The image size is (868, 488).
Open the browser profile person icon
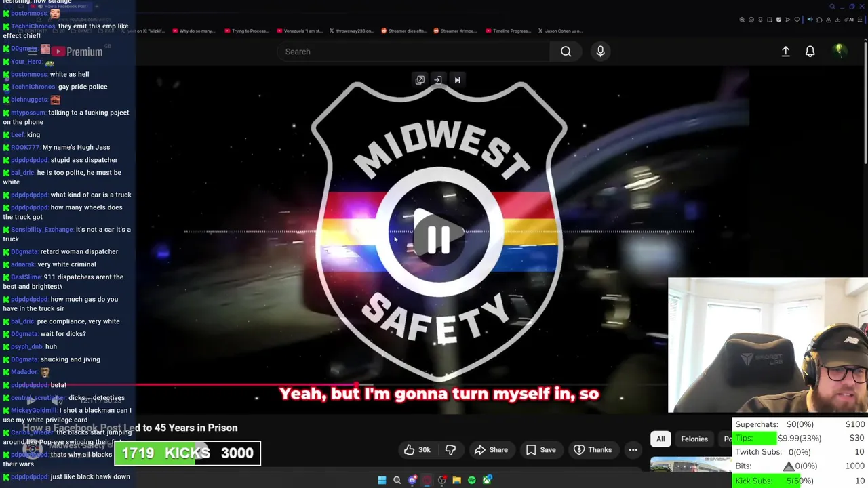829,20
